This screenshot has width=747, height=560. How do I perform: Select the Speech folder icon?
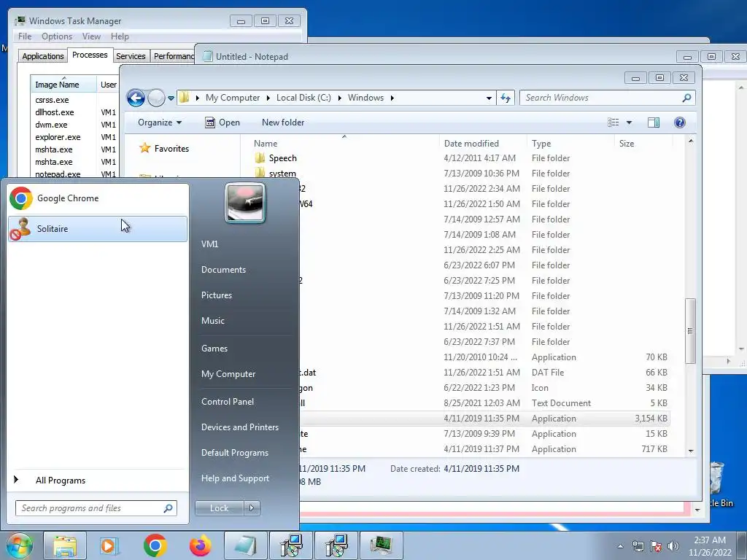(260, 158)
